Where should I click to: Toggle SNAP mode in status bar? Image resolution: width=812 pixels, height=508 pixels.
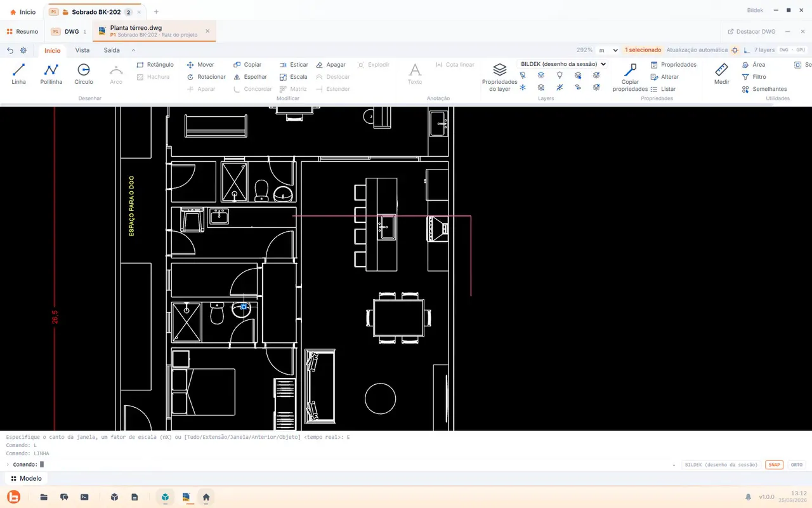pos(774,465)
